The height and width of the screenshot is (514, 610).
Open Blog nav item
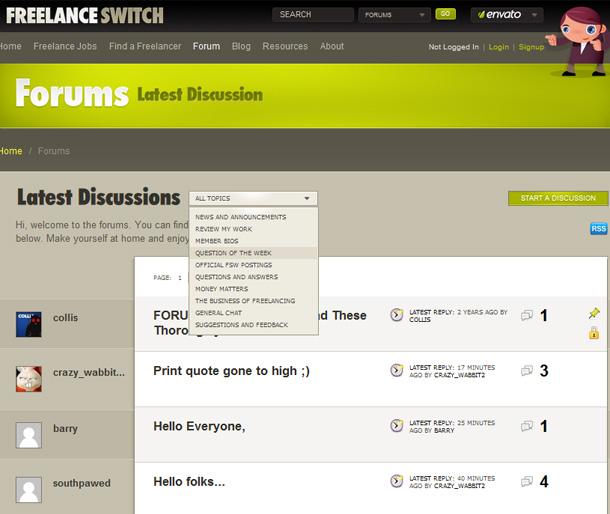coord(241,46)
